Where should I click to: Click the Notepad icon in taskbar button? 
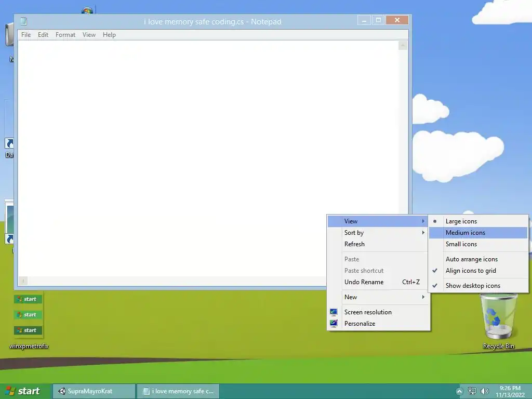pyautogui.click(x=146, y=391)
